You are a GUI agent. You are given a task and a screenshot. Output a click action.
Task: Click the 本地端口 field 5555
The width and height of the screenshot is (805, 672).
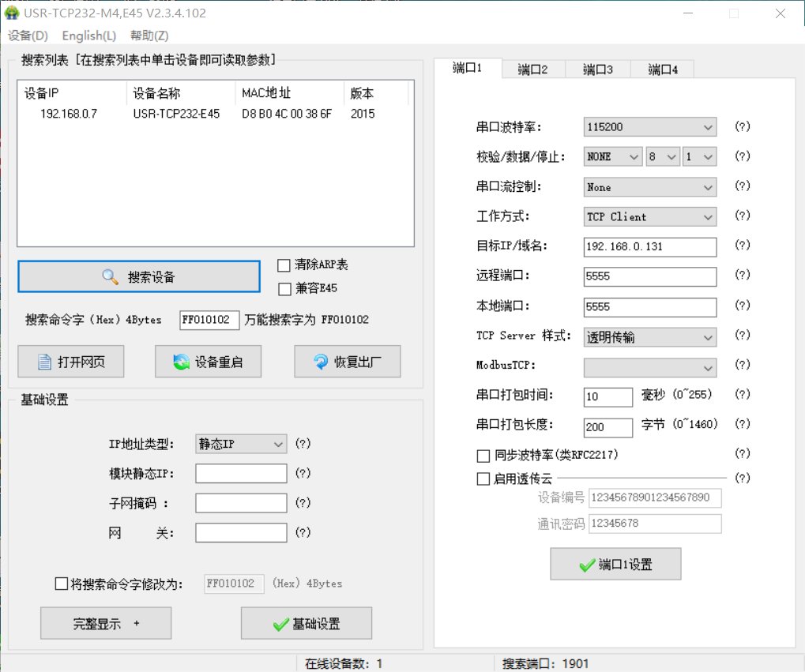point(650,307)
